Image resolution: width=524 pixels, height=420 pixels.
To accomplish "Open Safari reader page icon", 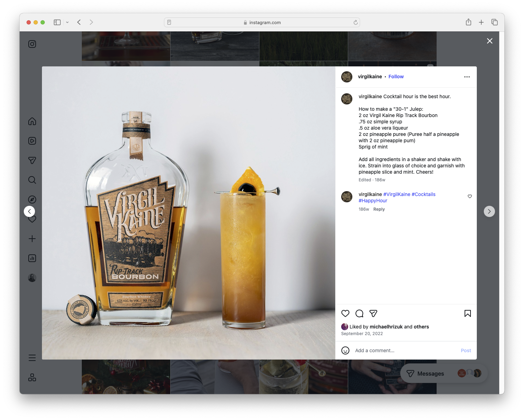I will (169, 22).
